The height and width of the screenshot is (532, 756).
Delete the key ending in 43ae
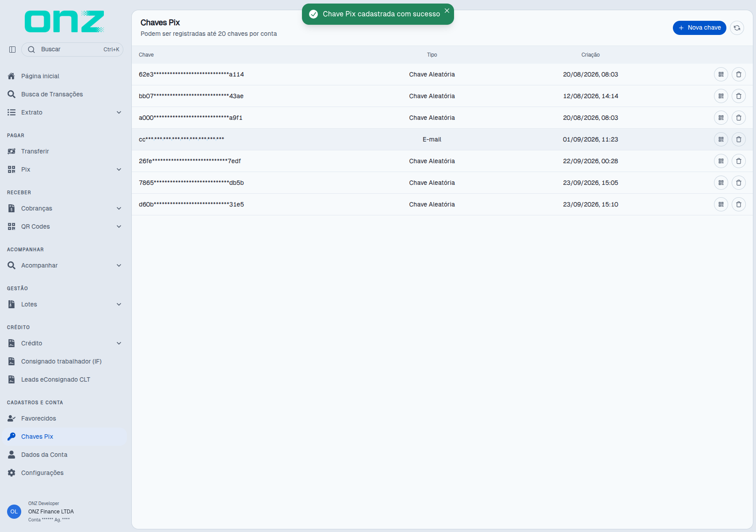pyautogui.click(x=739, y=96)
